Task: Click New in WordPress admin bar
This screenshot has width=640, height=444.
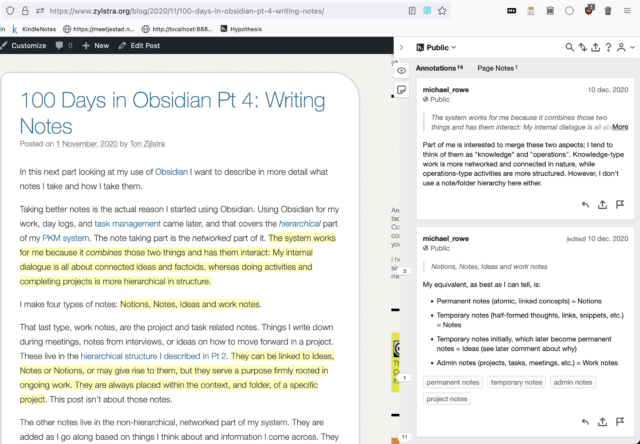Action: (96, 45)
